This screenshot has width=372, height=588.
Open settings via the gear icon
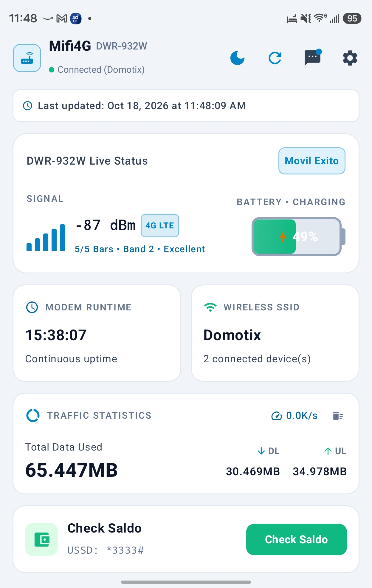pyautogui.click(x=350, y=58)
